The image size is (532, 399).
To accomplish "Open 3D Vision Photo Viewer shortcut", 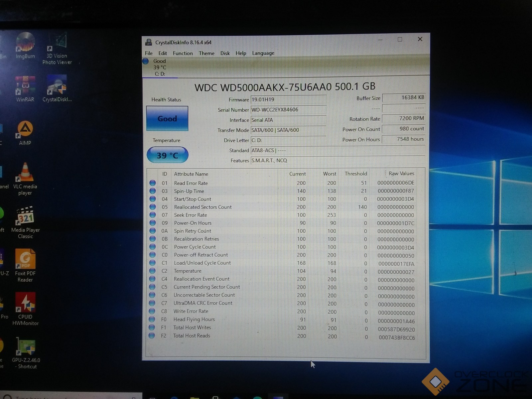I will tap(57, 49).
